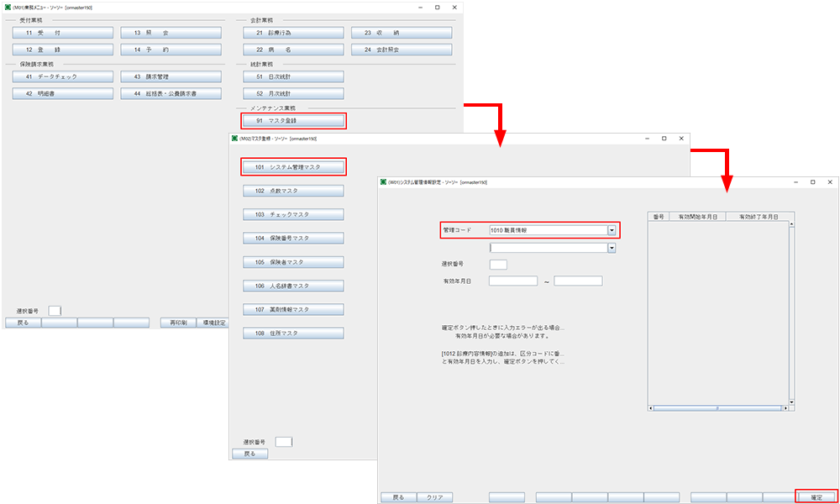The height and width of the screenshot is (504, 840).
Task: Select 102 点数マスタ
Action: point(293,191)
